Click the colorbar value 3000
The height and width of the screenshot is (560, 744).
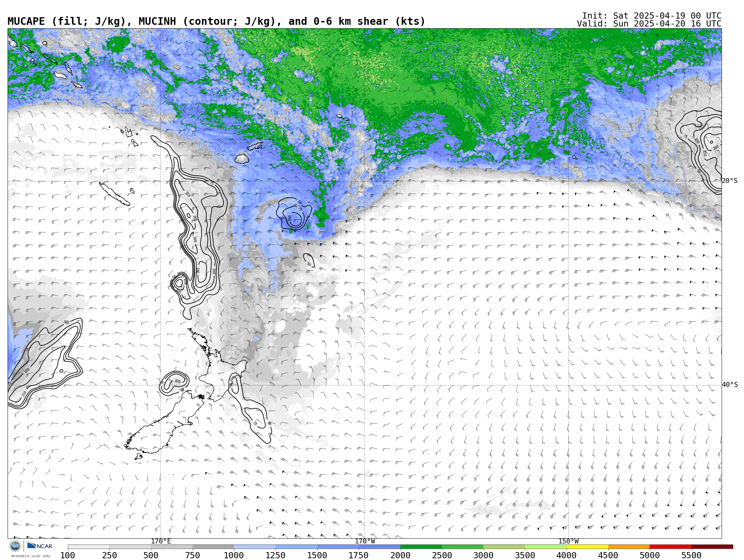click(483, 556)
